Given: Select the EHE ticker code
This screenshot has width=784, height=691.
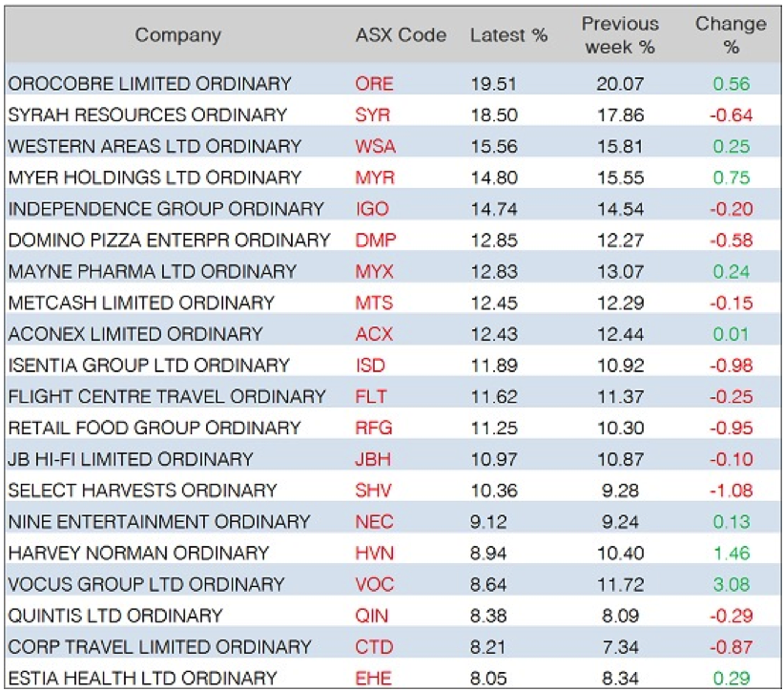Looking at the screenshot, I should tap(373, 678).
